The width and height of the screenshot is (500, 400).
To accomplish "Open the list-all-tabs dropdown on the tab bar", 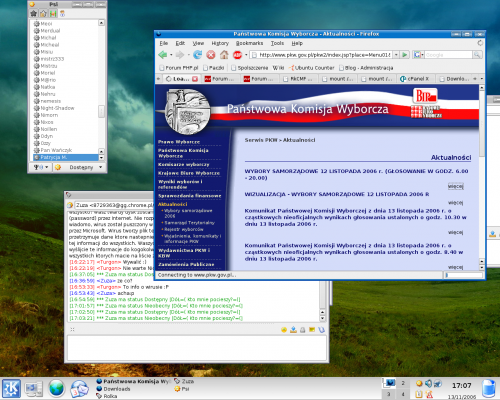I will coord(482,79).
